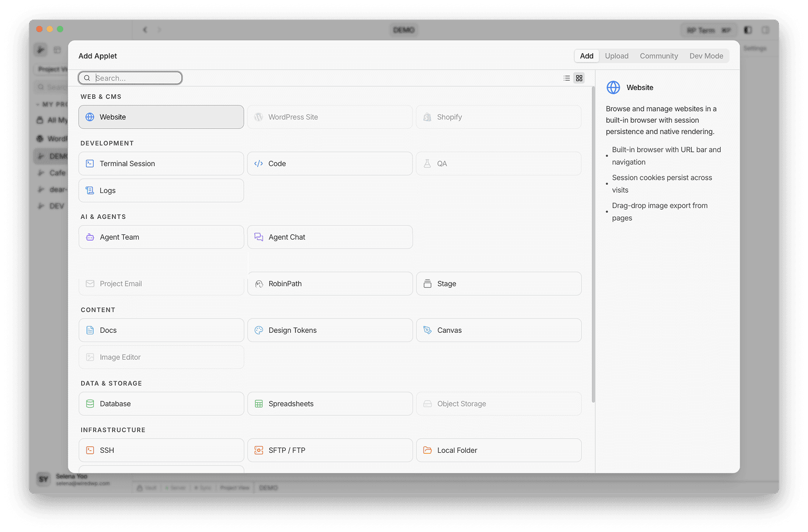Switch to the Community tab
This screenshot has width=808, height=532.
[x=658, y=55]
